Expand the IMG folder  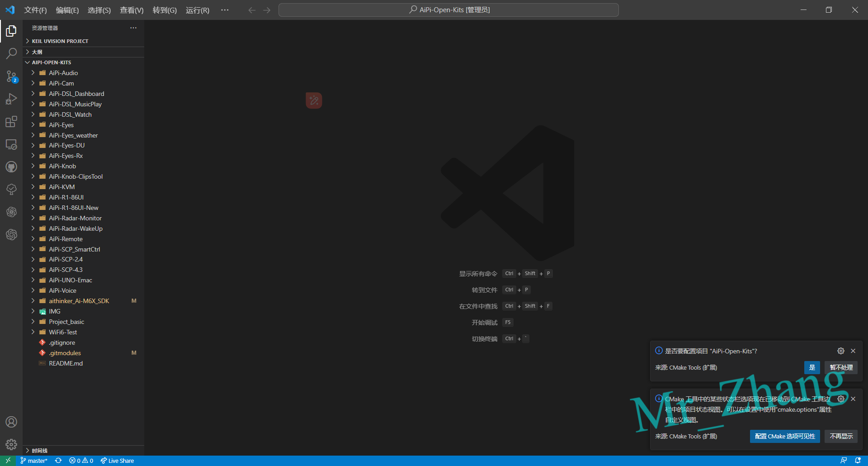(x=84, y=311)
